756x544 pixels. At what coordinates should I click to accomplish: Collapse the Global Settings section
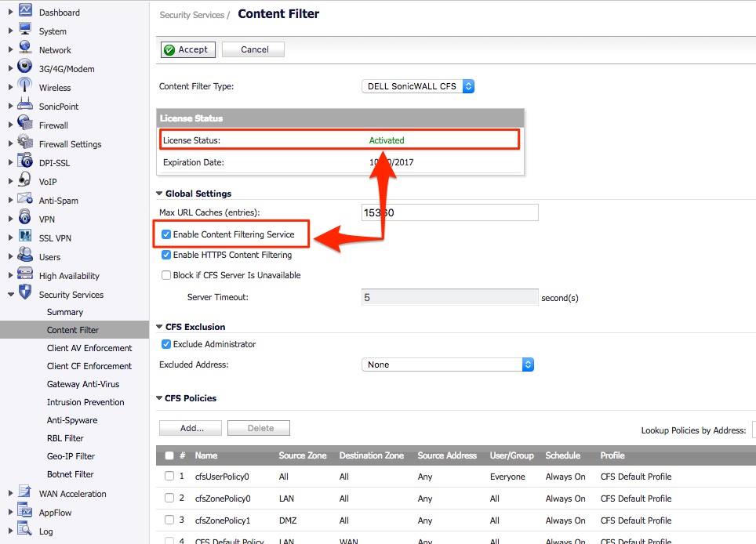[159, 193]
